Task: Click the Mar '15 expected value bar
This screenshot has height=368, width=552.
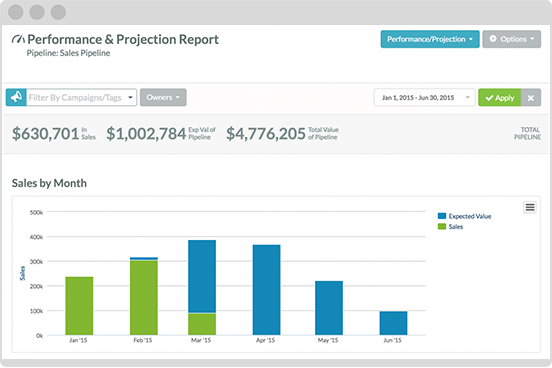Action: (x=202, y=276)
